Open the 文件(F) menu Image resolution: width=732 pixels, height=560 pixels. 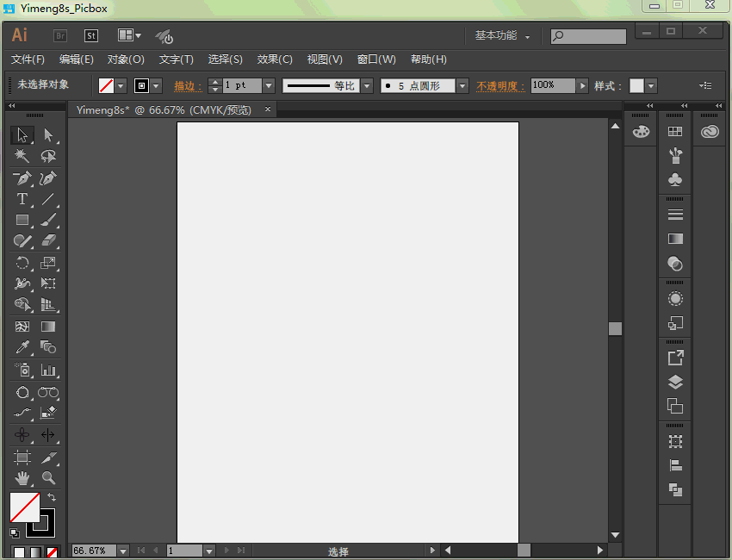point(28,59)
